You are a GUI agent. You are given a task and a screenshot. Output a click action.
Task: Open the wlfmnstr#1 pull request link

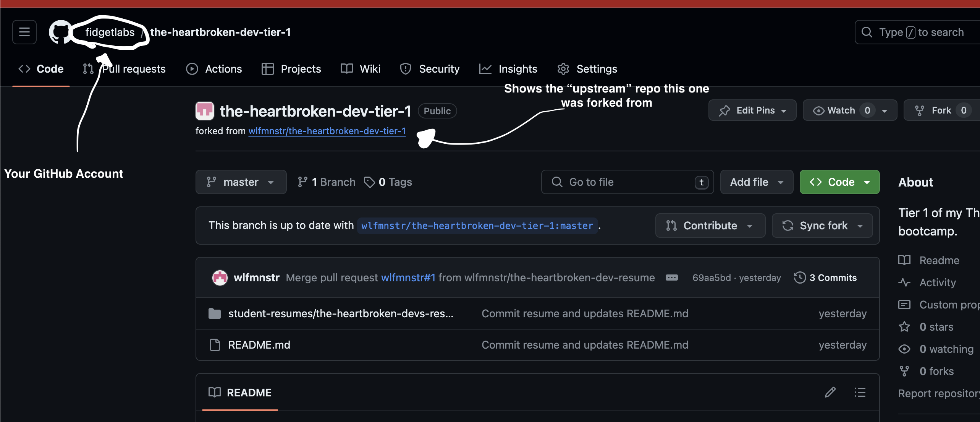click(408, 278)
